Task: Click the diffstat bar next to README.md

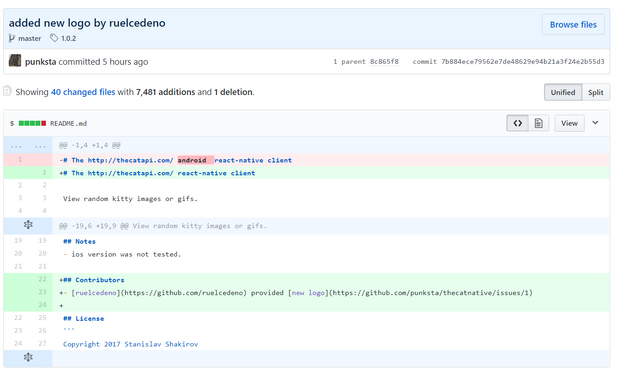Action: point(32,123)
